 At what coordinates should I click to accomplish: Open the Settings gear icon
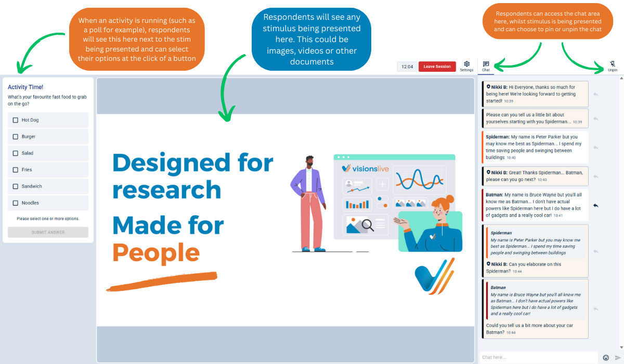click(x=466, y=64)
